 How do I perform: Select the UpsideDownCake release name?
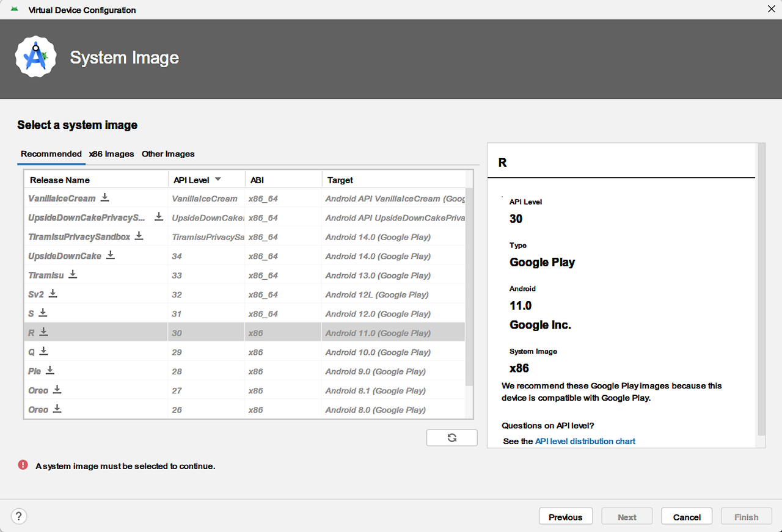65,256
